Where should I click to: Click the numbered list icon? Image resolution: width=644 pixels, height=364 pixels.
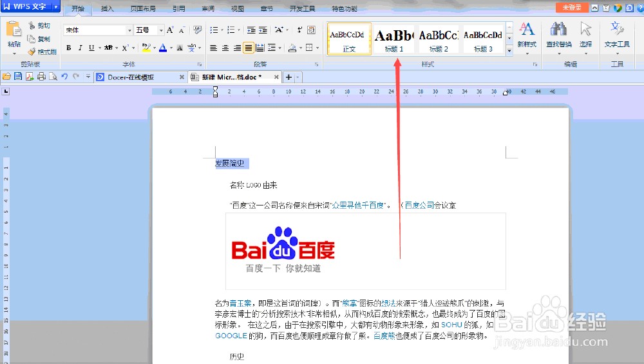coord(231,30)
